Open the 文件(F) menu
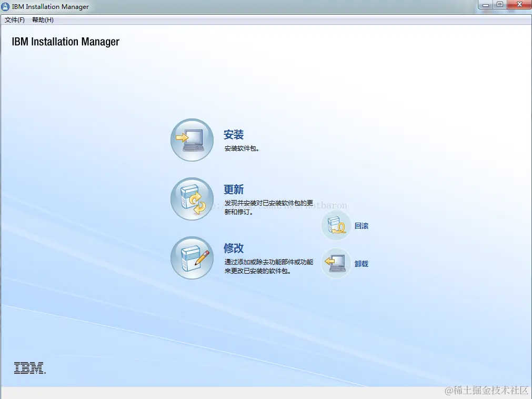 click(x=15, y=20)
